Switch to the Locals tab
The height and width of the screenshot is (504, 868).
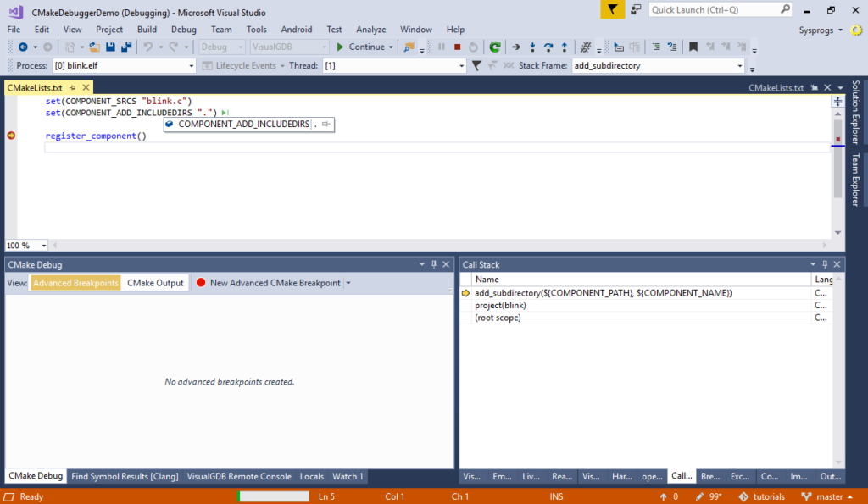pos(312,476)
